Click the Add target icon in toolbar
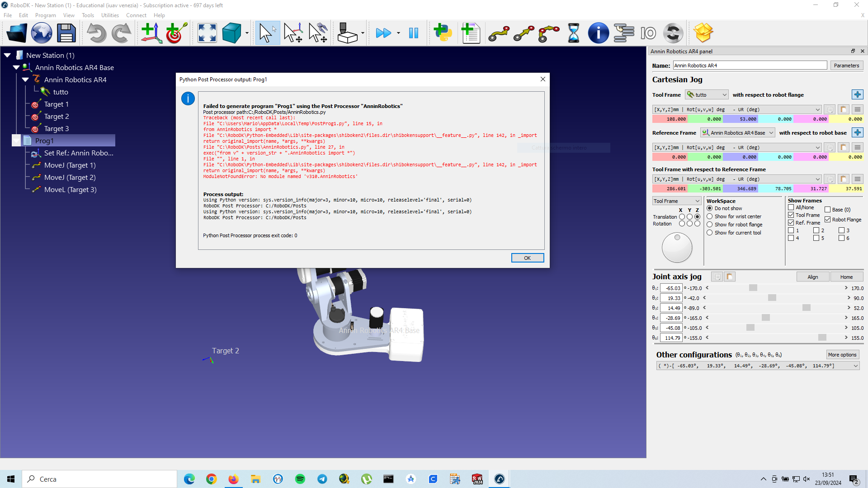This screenshot has height=488, width=868. (x=176, y=33)
